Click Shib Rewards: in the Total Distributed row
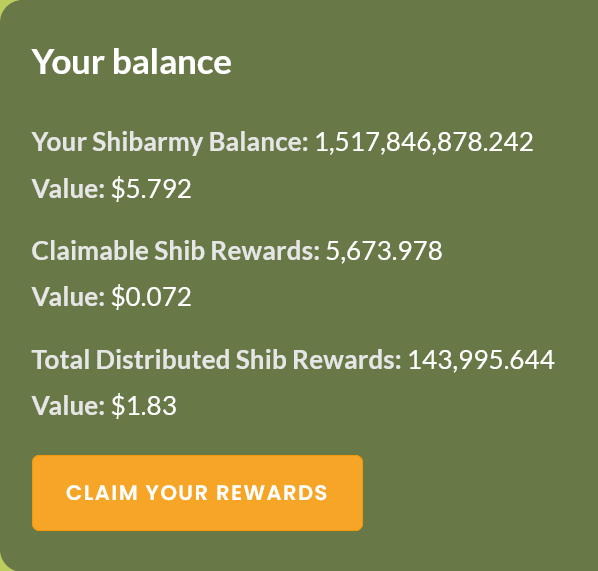The width and height of the screenshot is (598, 571). [x=318, y=359]
